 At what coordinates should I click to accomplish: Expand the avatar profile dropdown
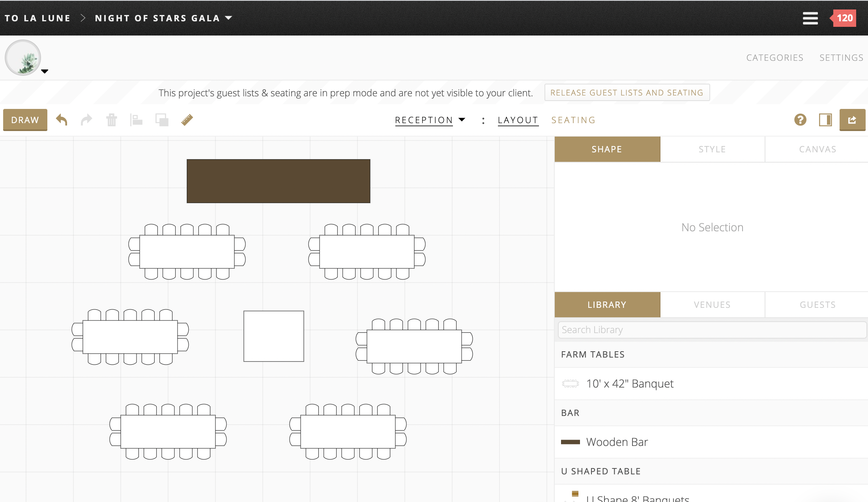pyautogui.click(x=45, y=71)
